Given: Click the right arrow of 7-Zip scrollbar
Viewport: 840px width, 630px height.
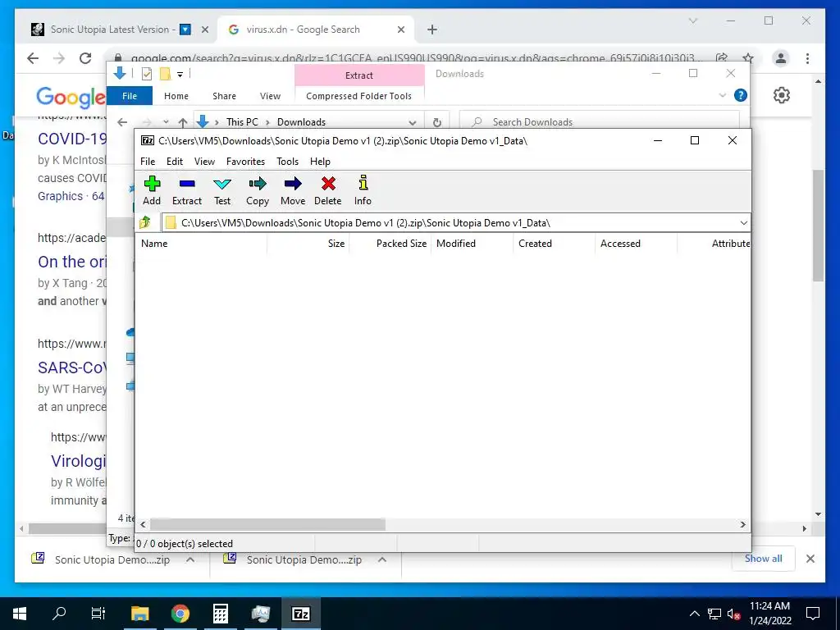Looking at the screenshot, I should coord(742,524).
